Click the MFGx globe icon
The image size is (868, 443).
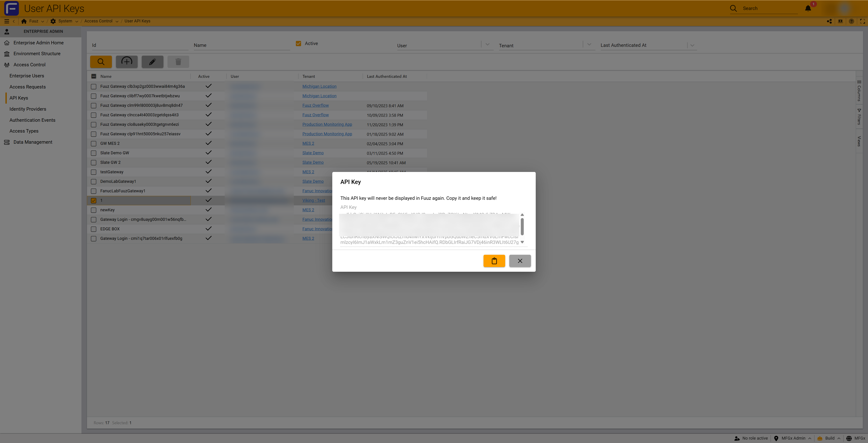coord(849,438)
